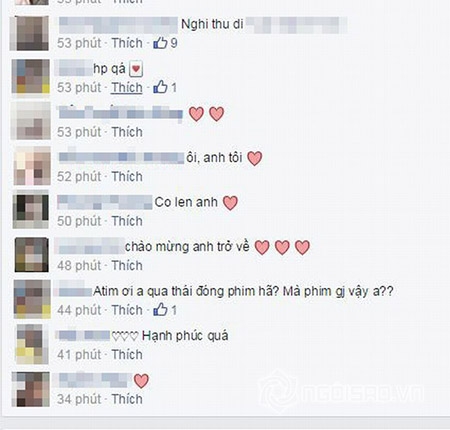Open avatar beside 'chào mừng anh trở về'

32,255
